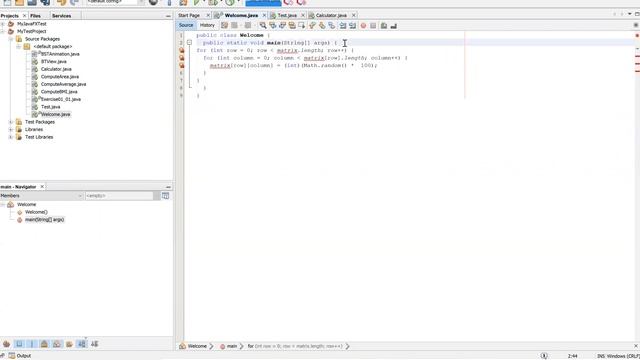Select the Welcome.java editor tab
Image resolution: width=640 pixels, height=360 pixels.
241,15
